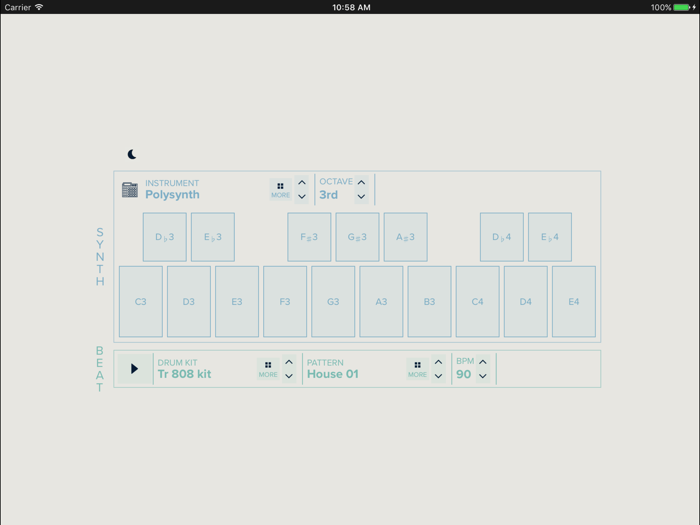Play the E♭3 key
The width and height of the screenshot is (700, 525).
click(x=213, y=237)
